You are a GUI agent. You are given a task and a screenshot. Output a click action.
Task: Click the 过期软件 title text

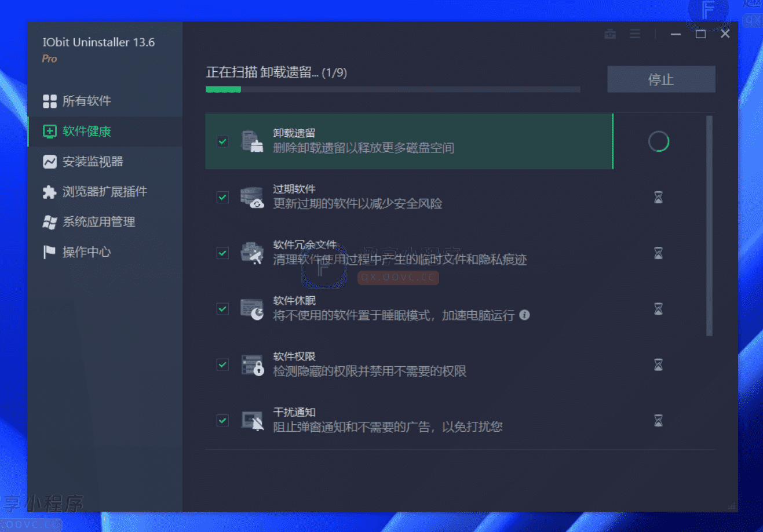coord(294,189)
